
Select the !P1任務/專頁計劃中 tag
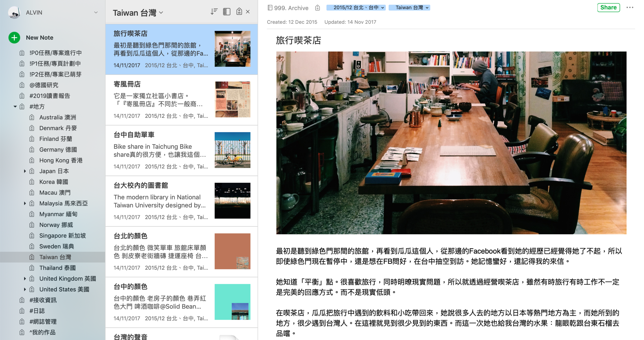55,64
